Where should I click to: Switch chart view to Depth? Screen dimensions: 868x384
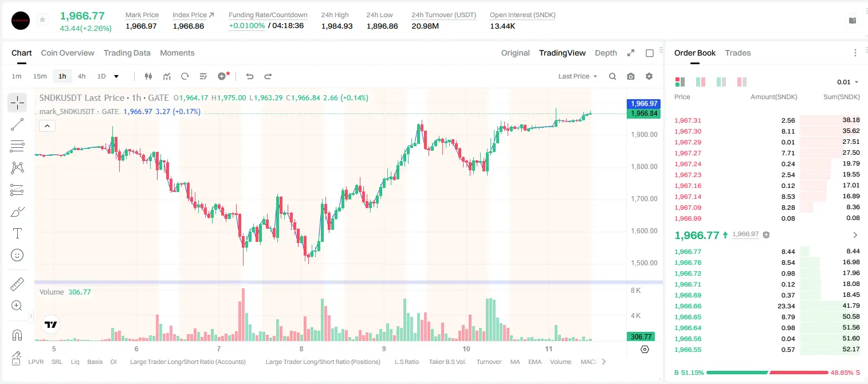tap(606, 53)
